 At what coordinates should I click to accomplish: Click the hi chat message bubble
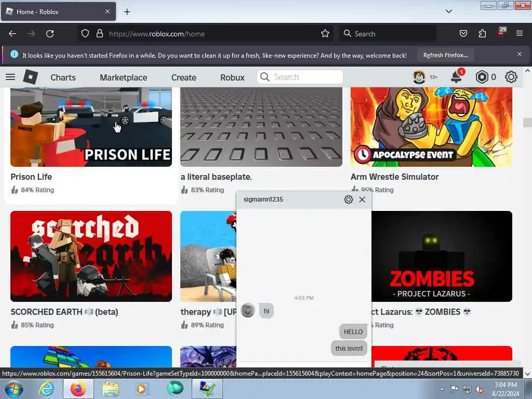(267, 311)
